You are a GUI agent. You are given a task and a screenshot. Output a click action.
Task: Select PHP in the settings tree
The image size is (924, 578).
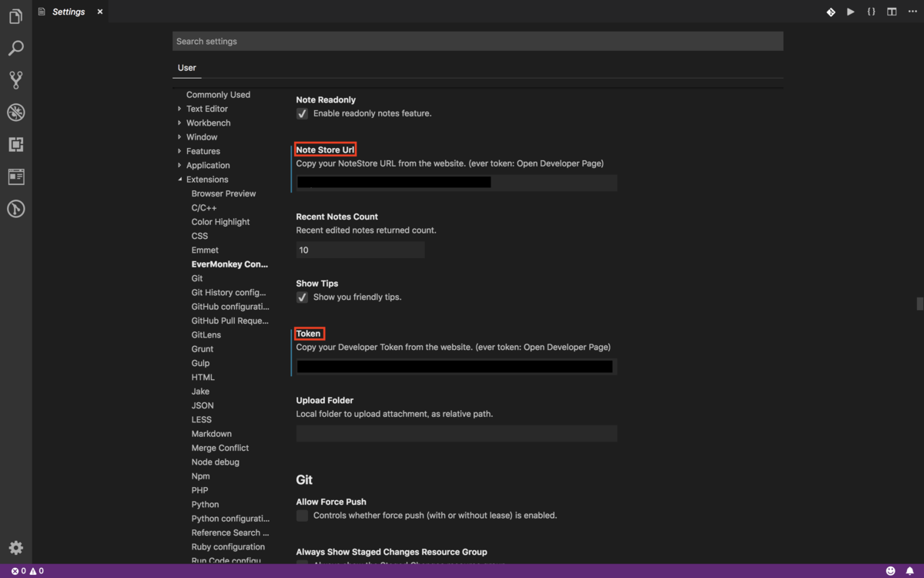200,490
